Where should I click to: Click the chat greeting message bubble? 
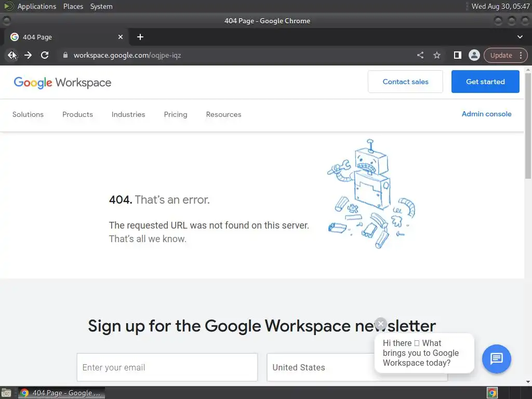pyautogui.click(x=424, y=353)
